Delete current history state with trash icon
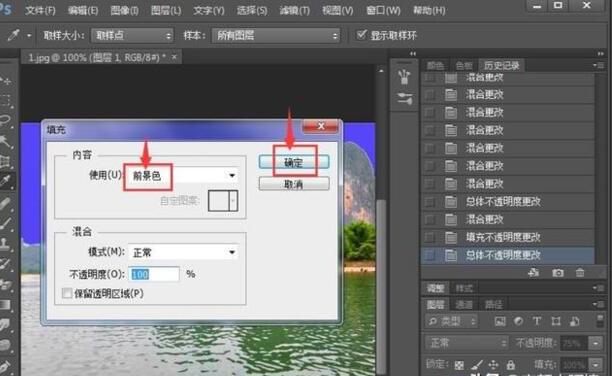 click(x=580, y=273)
